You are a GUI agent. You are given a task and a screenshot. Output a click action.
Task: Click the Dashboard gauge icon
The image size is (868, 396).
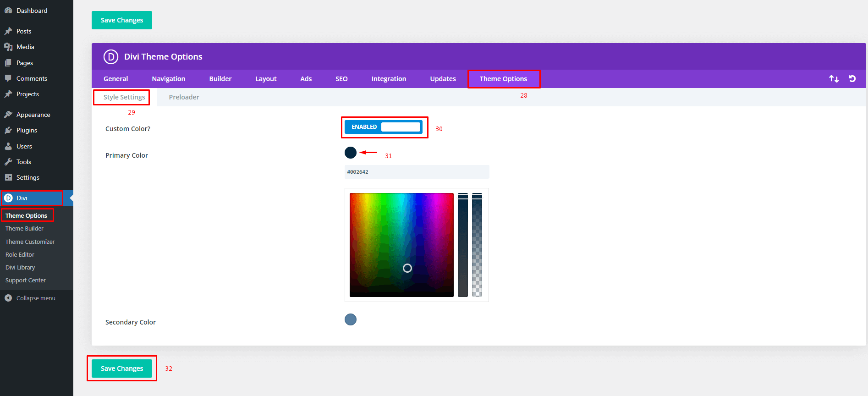click(x=8, y=11)
